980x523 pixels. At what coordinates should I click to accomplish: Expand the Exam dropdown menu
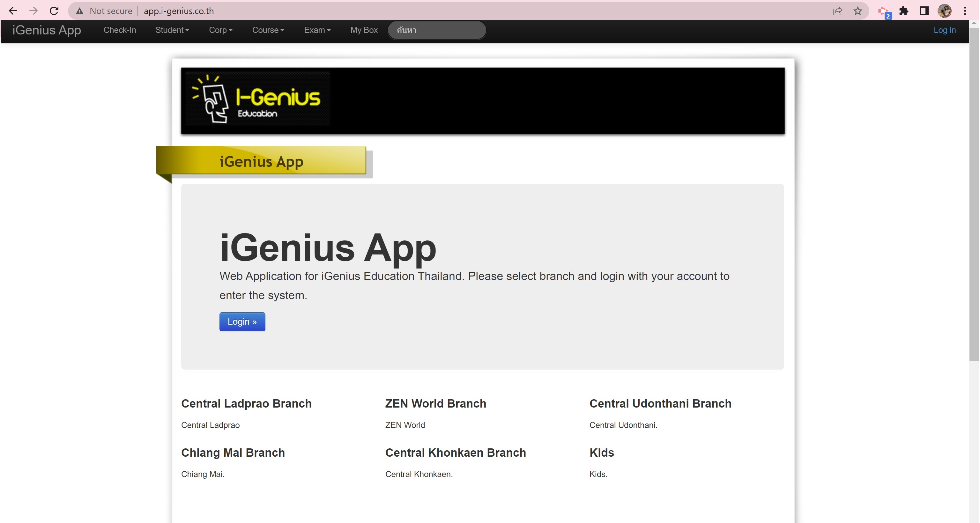click(317, 30)
